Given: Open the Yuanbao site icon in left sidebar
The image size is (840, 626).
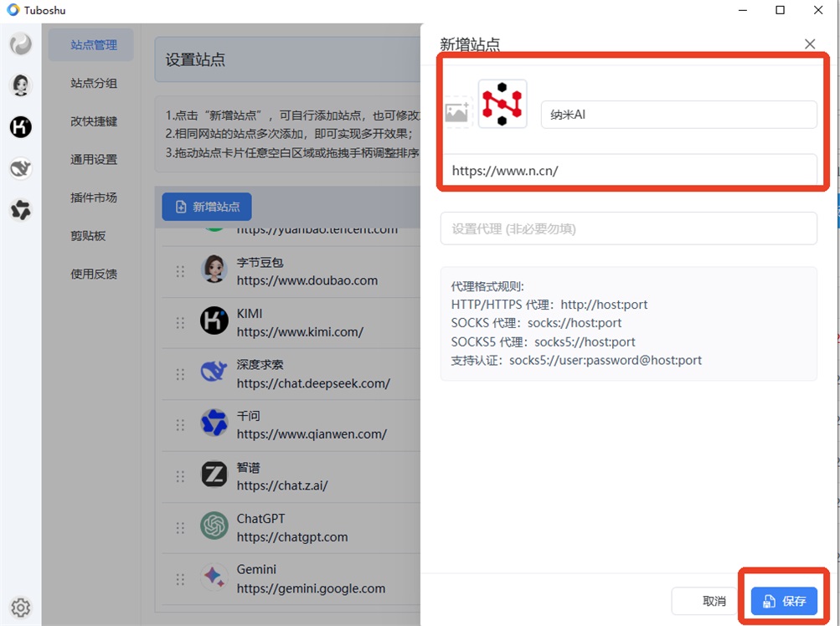Looking at the screenshot, I should 21,44.
